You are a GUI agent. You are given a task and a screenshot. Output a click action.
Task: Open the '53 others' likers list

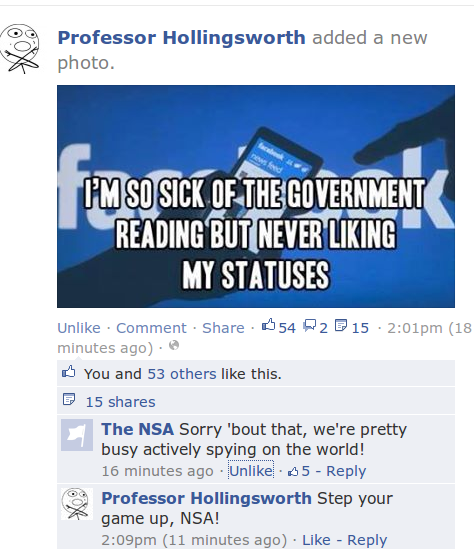point(182,374)
